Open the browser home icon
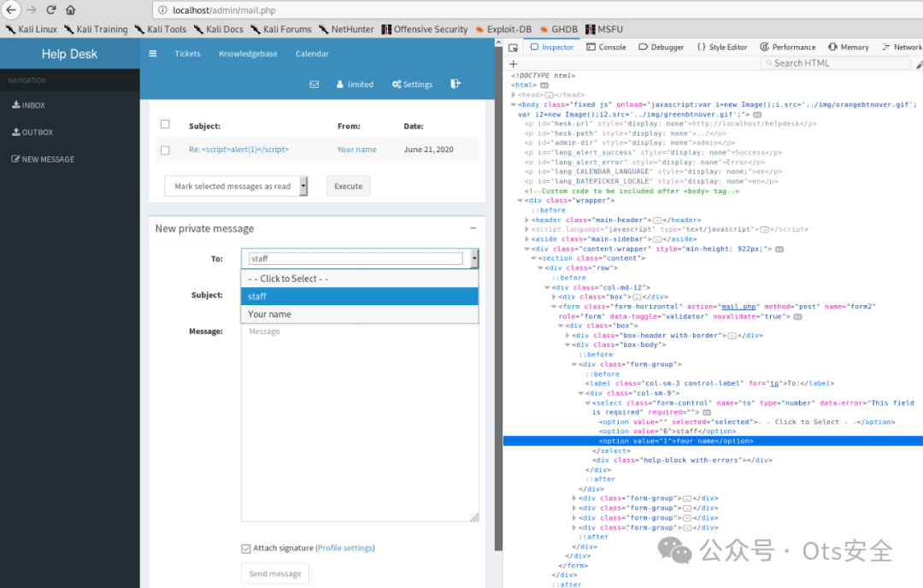This screenshot has width=923, height=588. click(71, 10)
